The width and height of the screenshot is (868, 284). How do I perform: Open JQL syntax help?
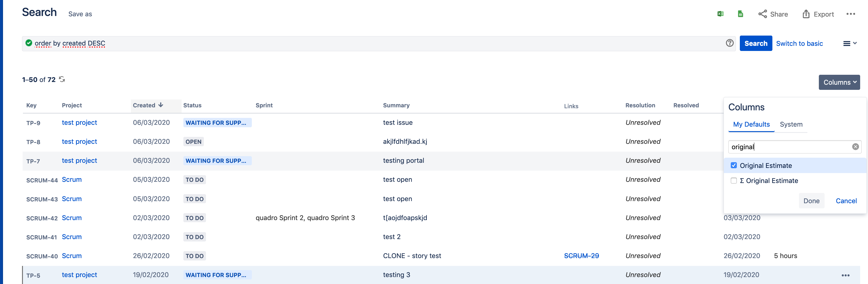click(x=730, y=43)
